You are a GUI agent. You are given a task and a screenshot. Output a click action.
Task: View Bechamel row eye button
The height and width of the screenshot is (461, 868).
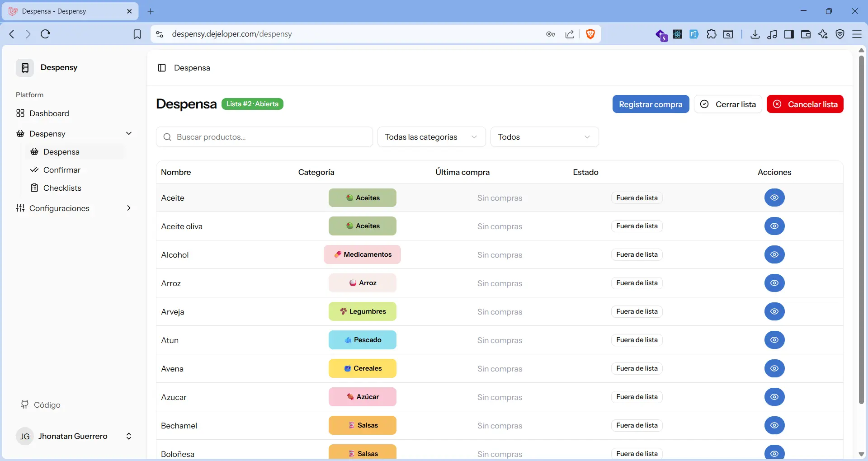774,425
